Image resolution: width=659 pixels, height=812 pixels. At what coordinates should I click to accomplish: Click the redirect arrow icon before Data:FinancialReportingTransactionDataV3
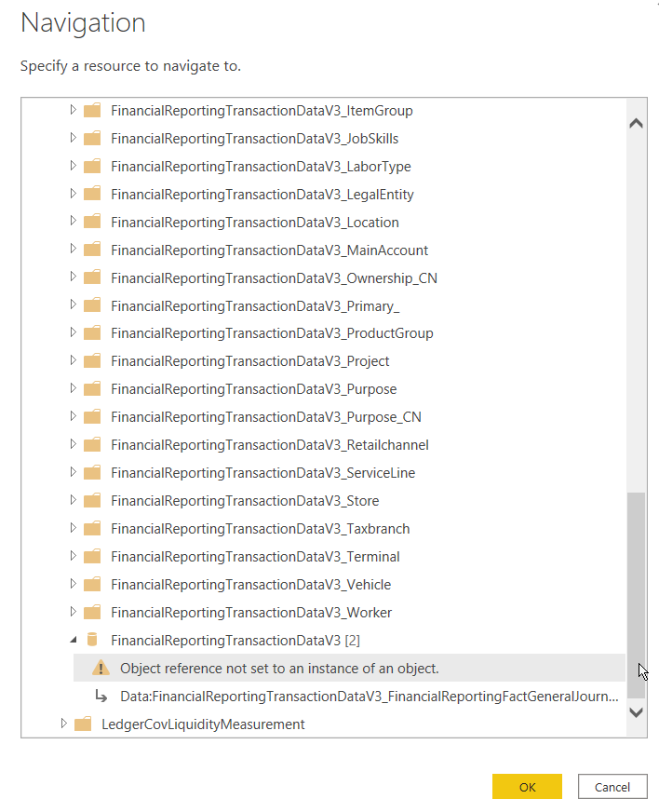point(101,697)
